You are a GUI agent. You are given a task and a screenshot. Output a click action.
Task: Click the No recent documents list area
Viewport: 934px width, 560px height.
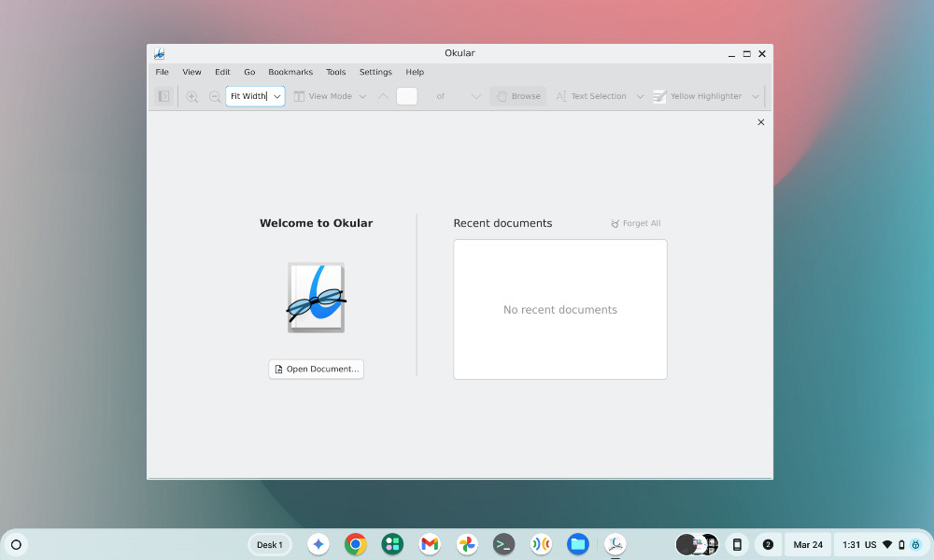point(560,310)
